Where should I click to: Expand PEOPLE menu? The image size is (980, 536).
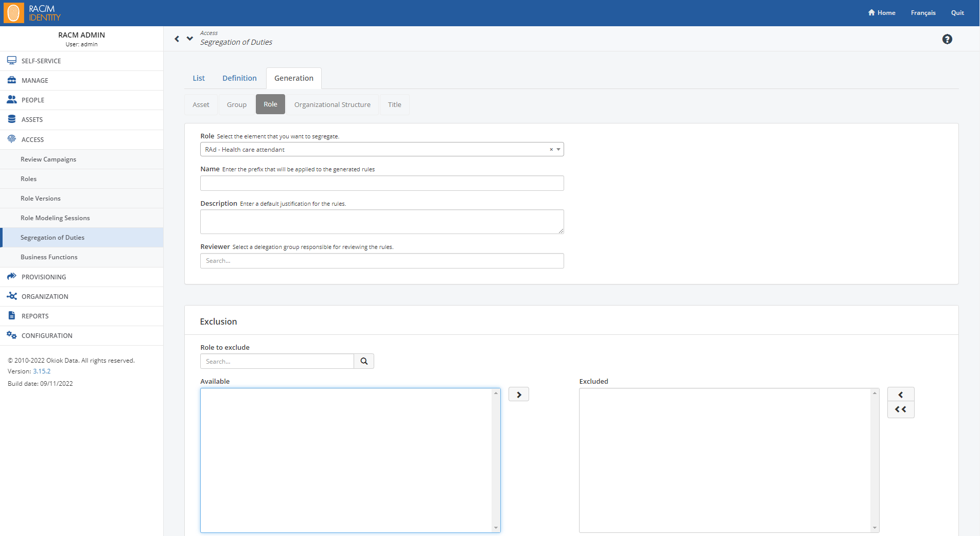[82, 100]
